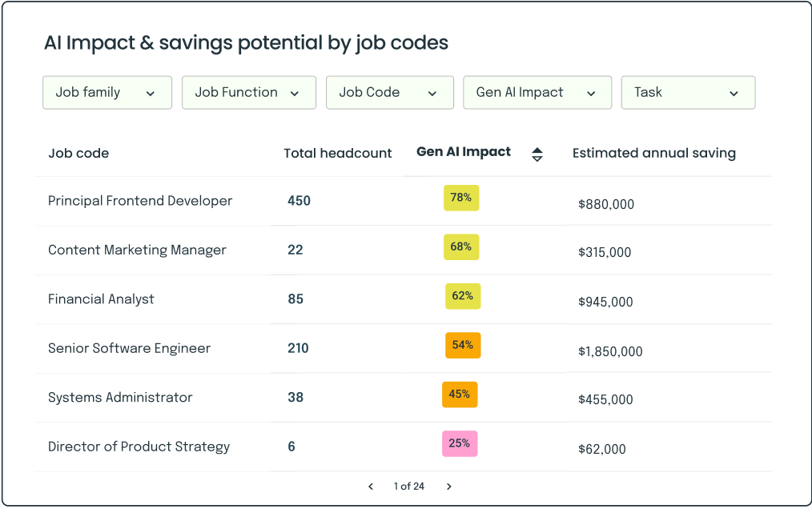Select the Financial Analyst row
This screenshot has height=509, width=812.
[101, 299]
